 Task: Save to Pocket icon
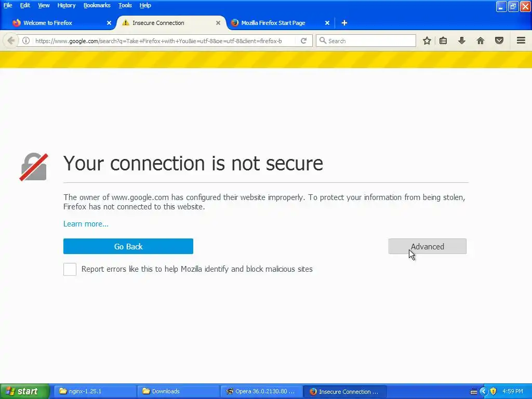tap(499, 41)
